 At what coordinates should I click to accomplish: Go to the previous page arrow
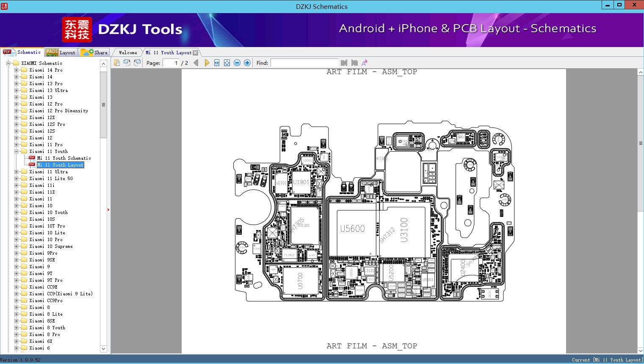click(x=196, y=63)
